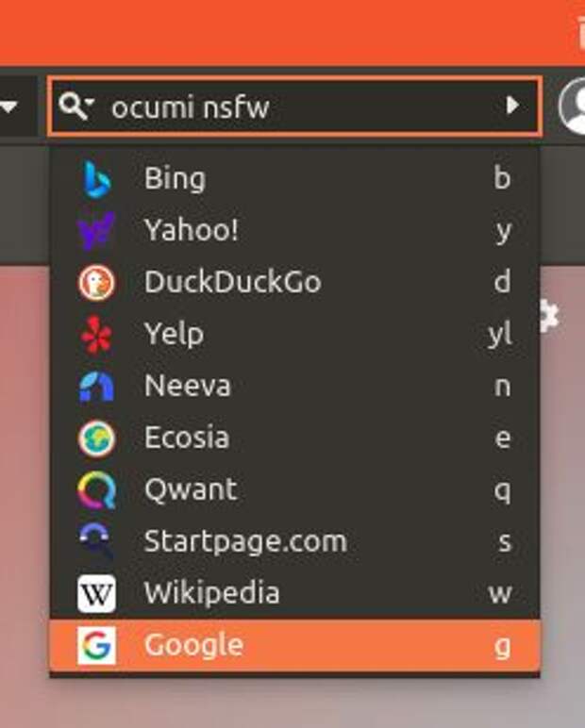Image resolution: width=585 pixels, height=728 pixels.
Task: Click the red Yelp burst icon
Action: point(96,334)
